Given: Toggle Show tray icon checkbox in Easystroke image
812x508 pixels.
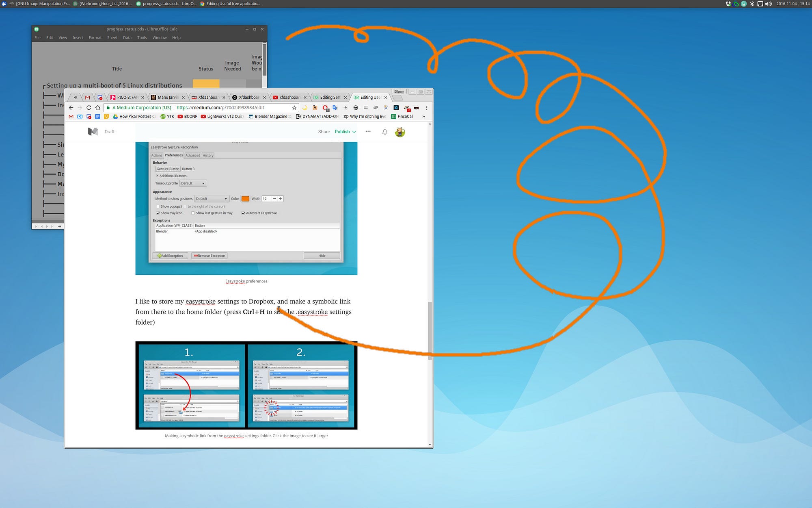Looking at the screenshot, I should tap(158, 213).
